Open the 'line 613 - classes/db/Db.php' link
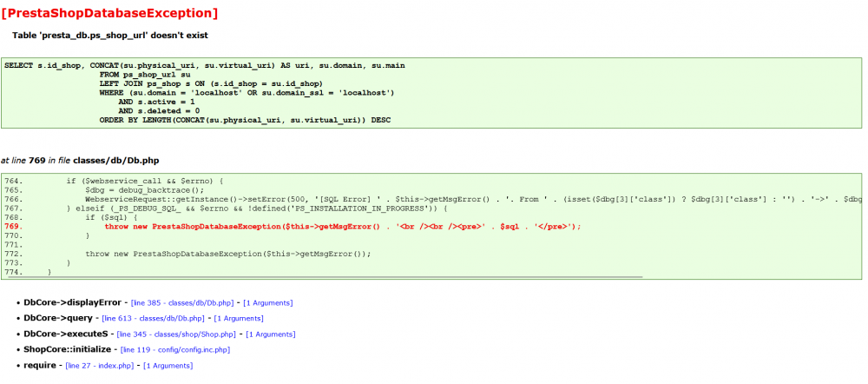The height and width of the screenshot is (384, 868). (152, 319)
